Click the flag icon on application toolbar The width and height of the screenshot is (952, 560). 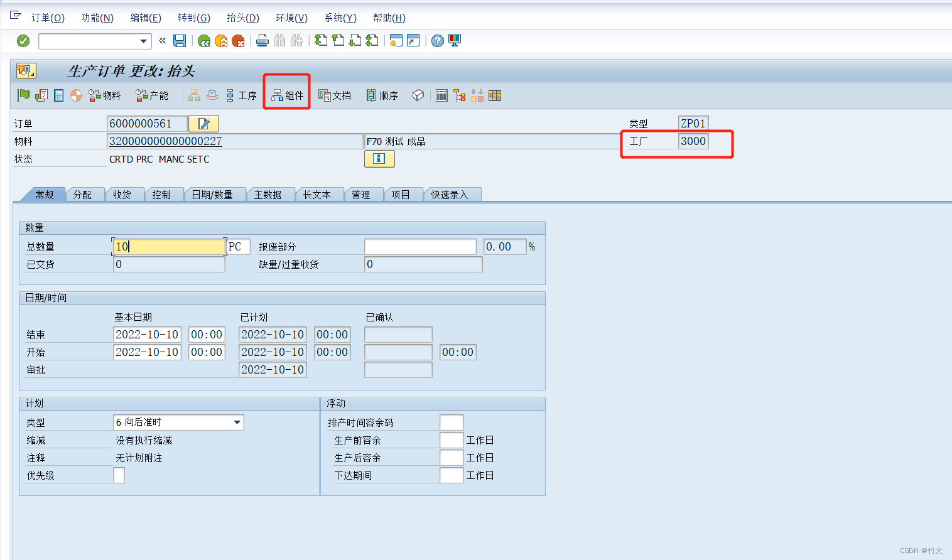24,95
